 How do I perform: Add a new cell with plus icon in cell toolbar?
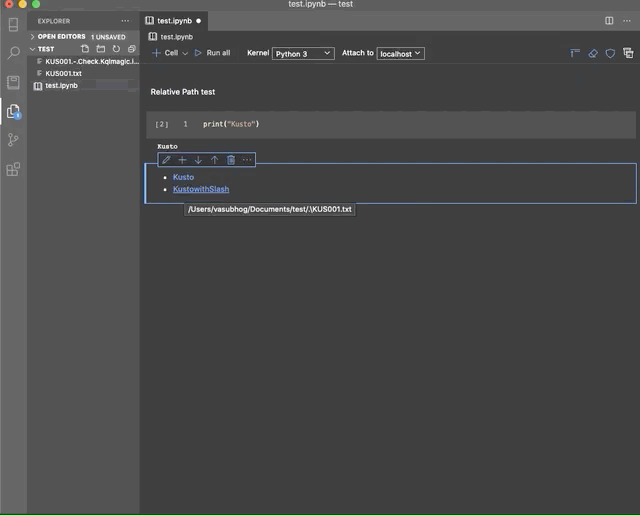182,160
